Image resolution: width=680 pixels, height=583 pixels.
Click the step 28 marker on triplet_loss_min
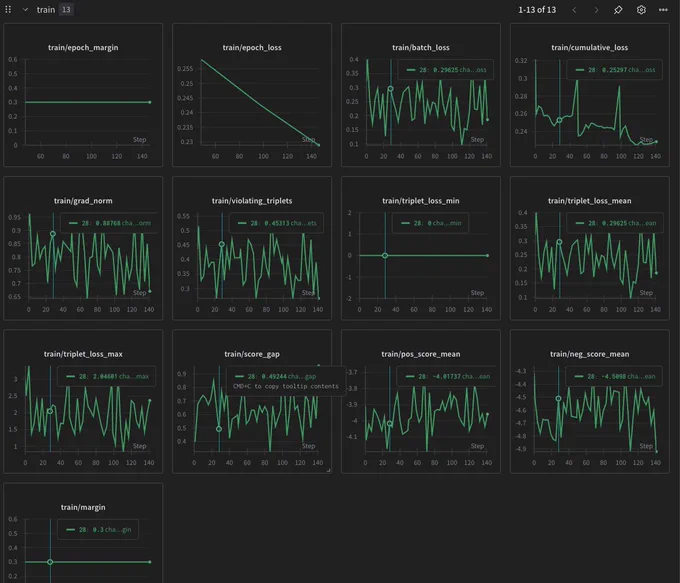[x=385, y=255]
